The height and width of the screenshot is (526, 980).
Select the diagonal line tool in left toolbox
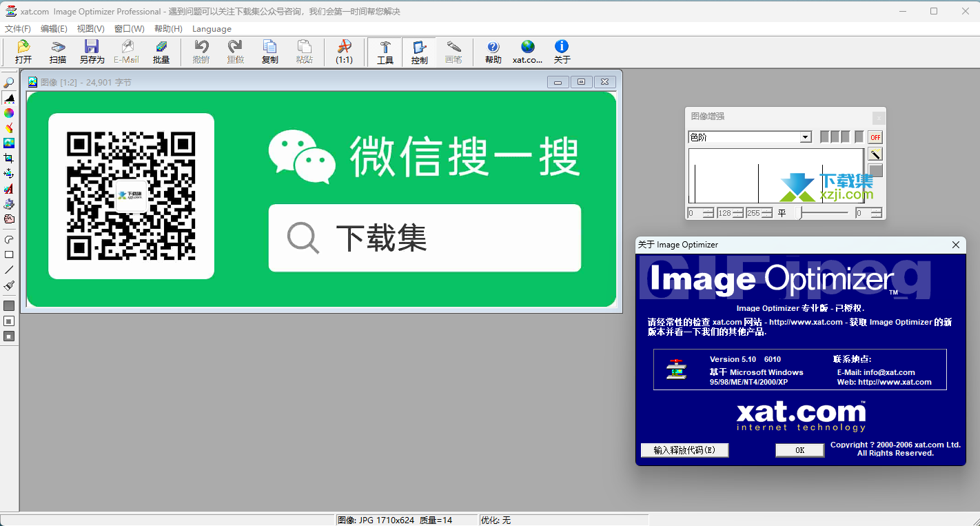[x=9, y=270]
